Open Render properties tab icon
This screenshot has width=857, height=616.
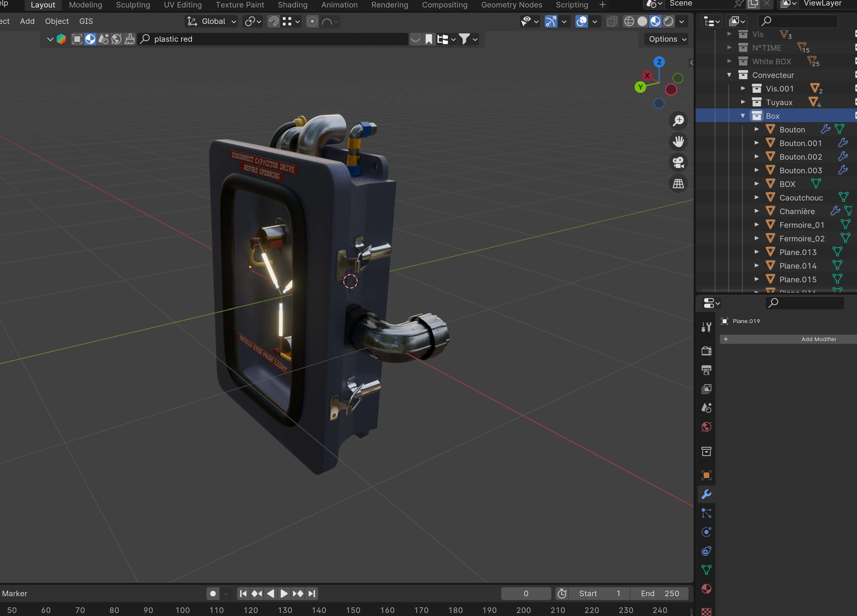706,351
